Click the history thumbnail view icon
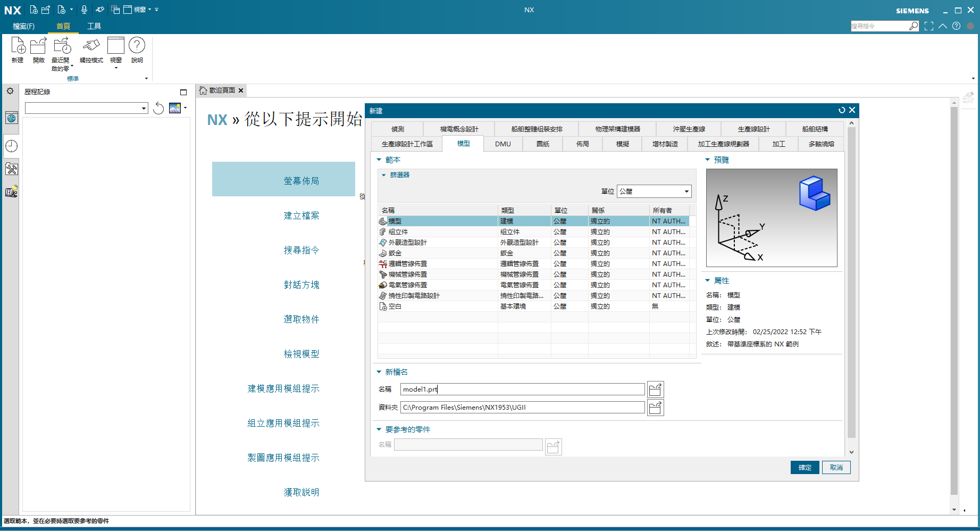The image size is (980, 531). click(175, 108)
